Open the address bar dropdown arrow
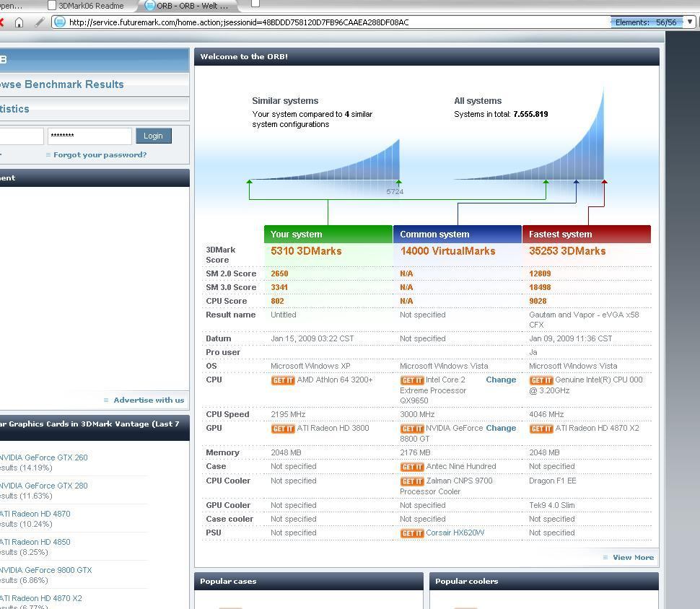 [x=690, y=22]
